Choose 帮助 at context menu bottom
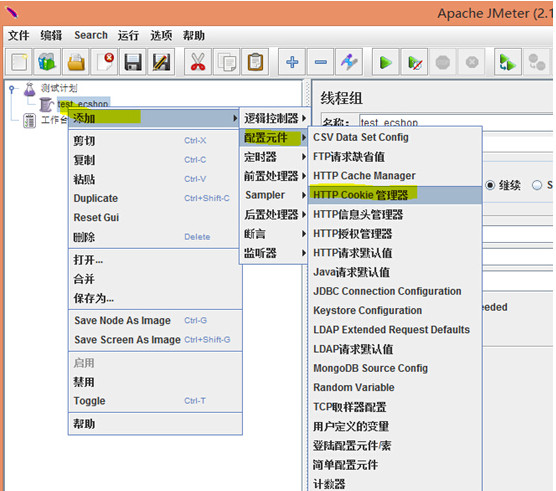The height and width of the screenshot is (491, 556). [x=155, y=424]
